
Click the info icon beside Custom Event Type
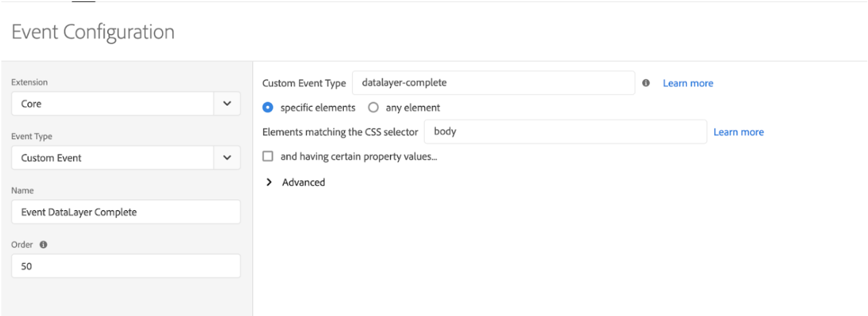(646, 83)
